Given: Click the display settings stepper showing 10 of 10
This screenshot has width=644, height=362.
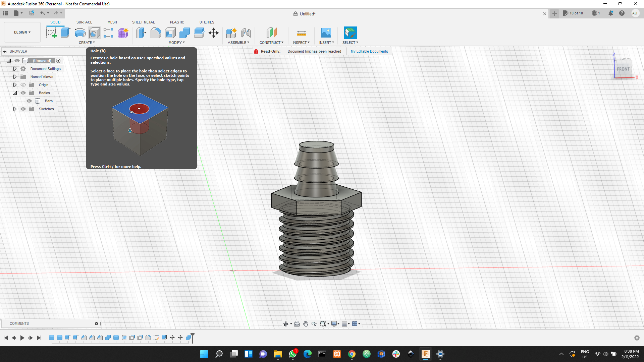Looking at the screenshot, I should [x=574, y=13].
